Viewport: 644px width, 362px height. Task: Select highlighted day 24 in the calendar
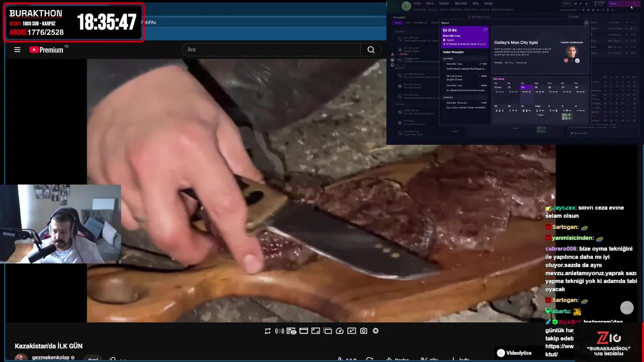click(527, 94)
